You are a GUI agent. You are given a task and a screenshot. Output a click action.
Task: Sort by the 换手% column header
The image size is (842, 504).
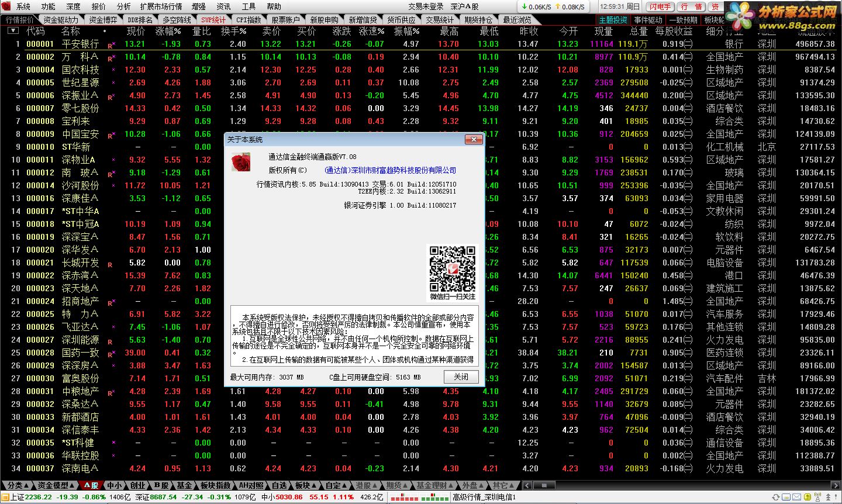tap(233, 31)
